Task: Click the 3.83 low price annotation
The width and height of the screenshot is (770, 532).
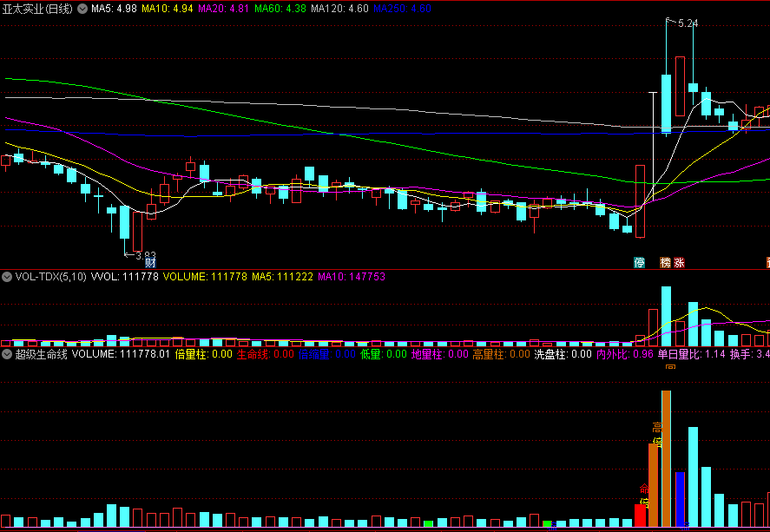Action: [x=146, y=255]
